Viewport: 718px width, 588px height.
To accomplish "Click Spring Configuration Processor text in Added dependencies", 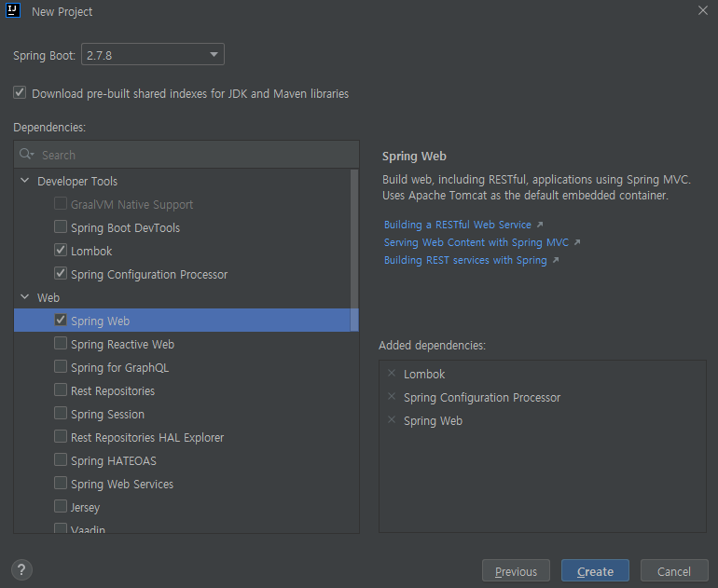I will (x=482, y=398).
